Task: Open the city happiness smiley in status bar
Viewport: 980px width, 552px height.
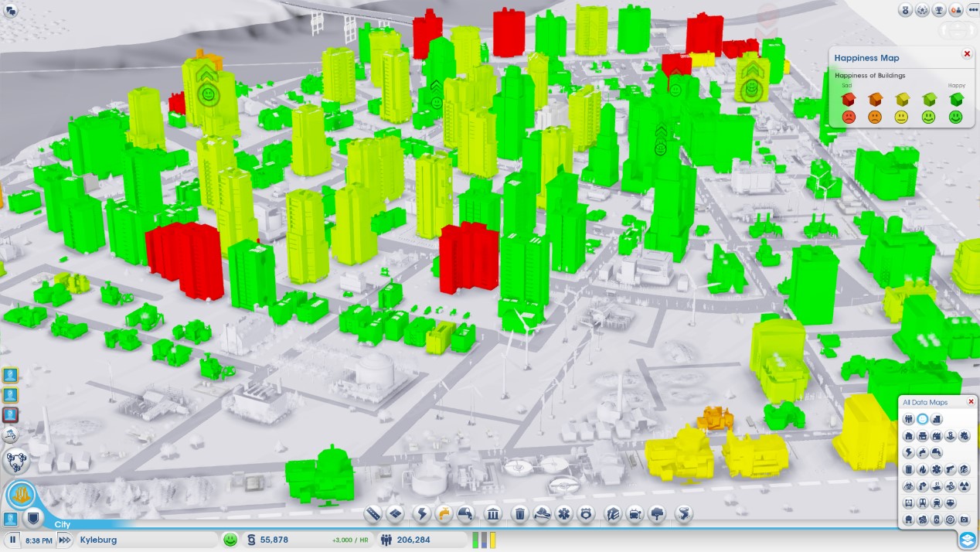Action: pos(230,540)
